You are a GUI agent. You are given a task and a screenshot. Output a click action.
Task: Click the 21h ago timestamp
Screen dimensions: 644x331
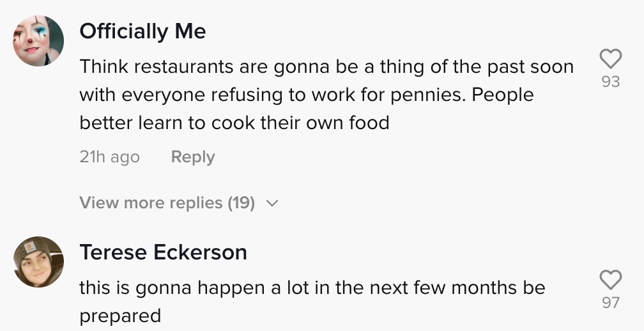[x=110, y=157]
